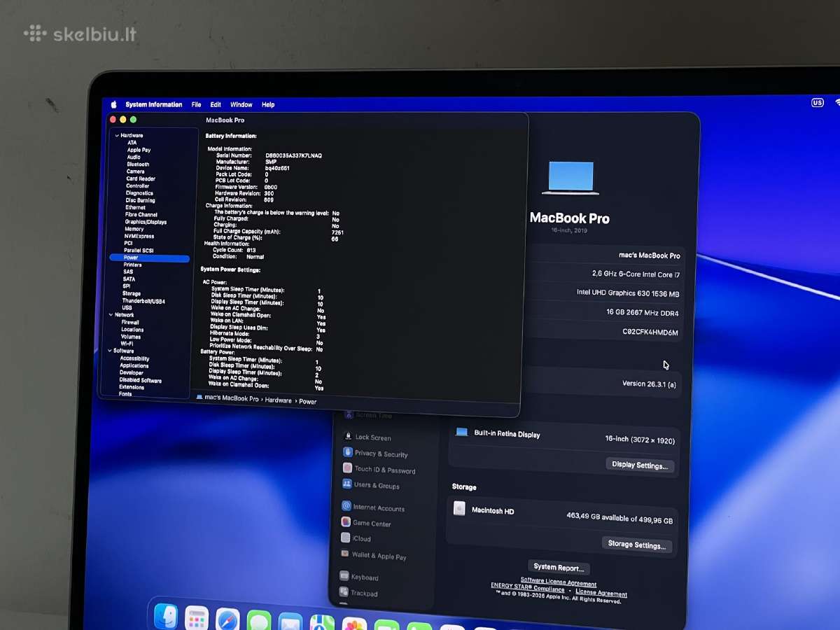840x630 pixels.
Task: Select Applications under Software
Action: point(134,365)
